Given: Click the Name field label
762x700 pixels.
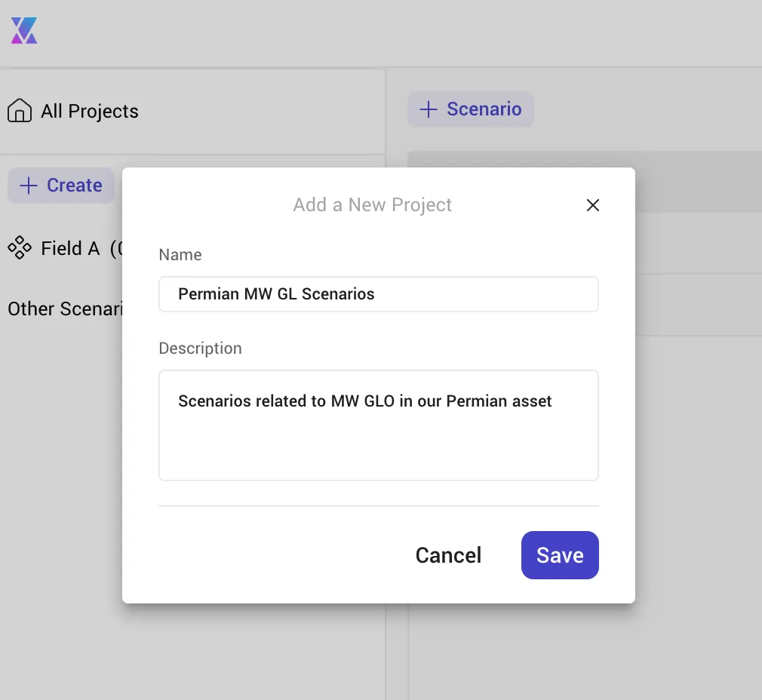Looking at the screenshot, I should (180, 254).
